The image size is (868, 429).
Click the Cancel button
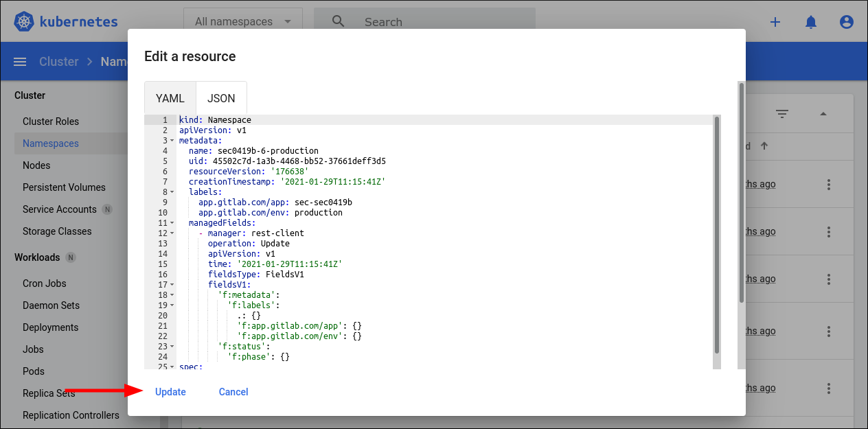pyautogui.click(x=233, y=392)
